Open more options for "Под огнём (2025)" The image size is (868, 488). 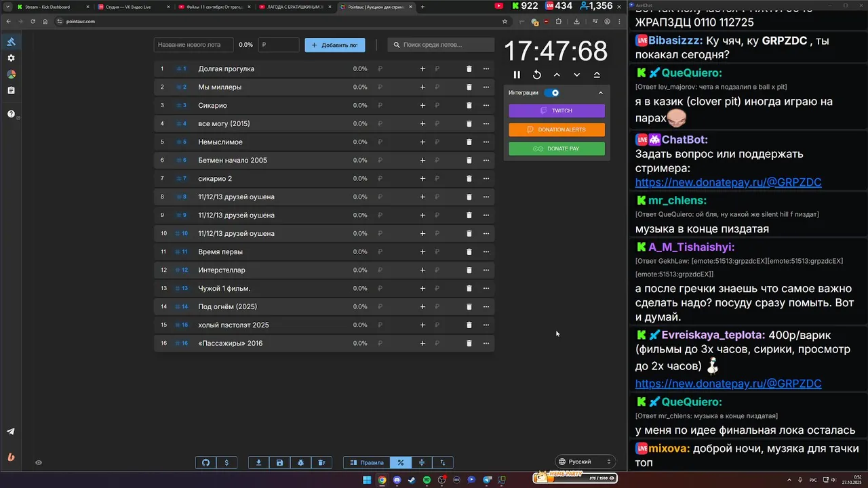486,306
